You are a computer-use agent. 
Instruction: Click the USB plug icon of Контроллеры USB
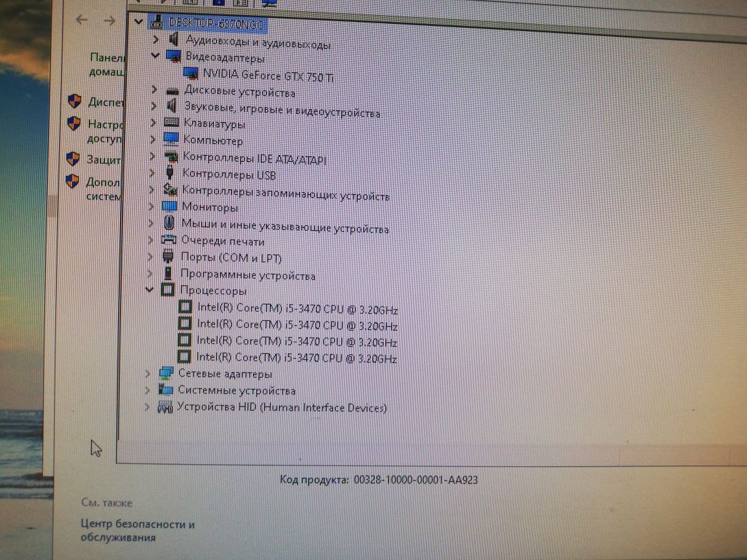(170, 172)
